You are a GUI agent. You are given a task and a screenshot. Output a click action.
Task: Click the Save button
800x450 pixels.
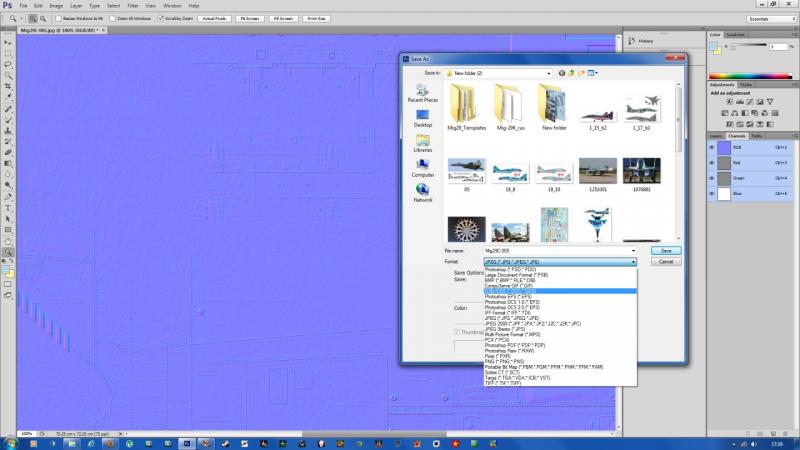coord(666,251)
